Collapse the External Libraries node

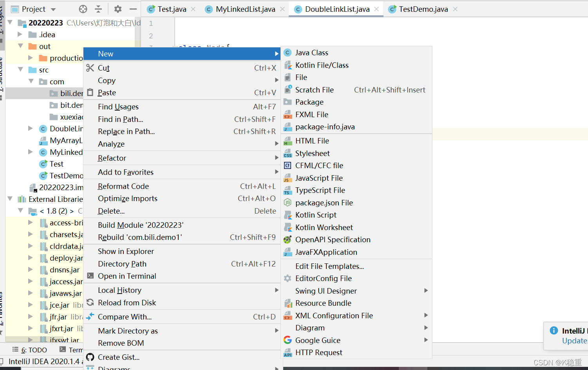tap(10, 199)
